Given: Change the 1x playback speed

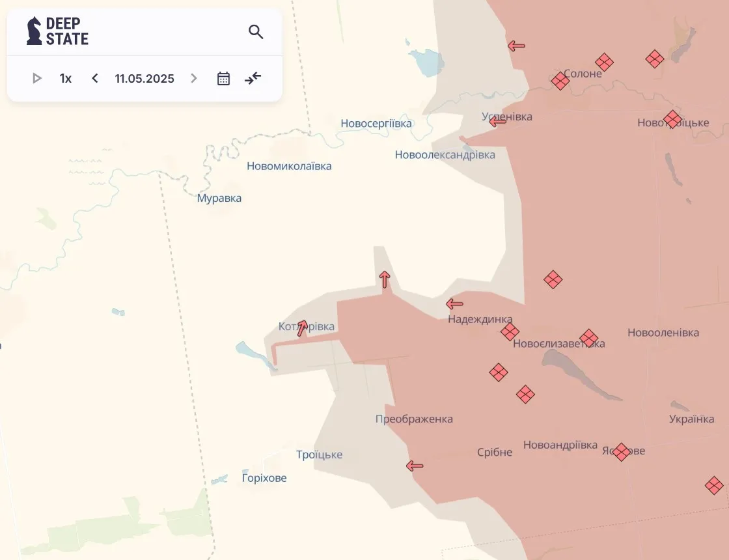Looking at the screenshot, I should (x=65, y=78).
